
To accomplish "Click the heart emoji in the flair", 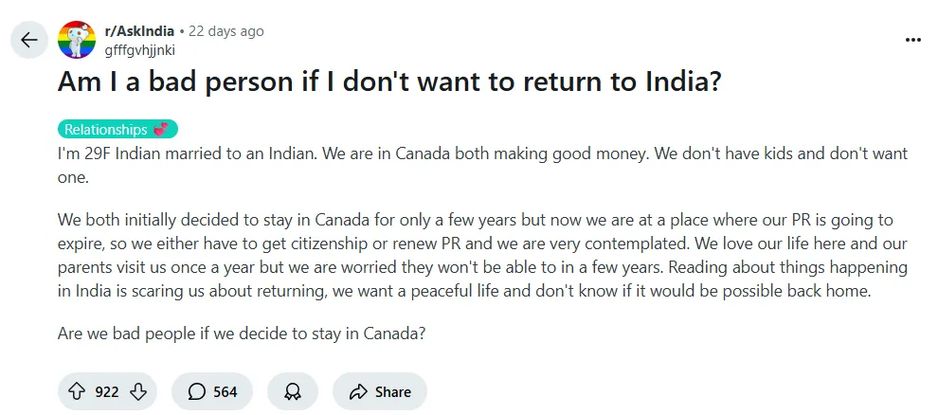I will (x=161, y=130).
